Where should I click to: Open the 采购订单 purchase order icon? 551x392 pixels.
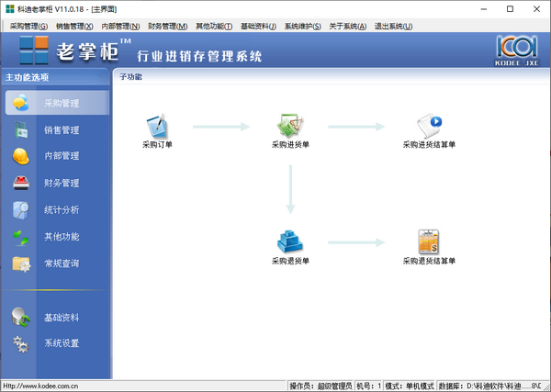pos(157,126)
